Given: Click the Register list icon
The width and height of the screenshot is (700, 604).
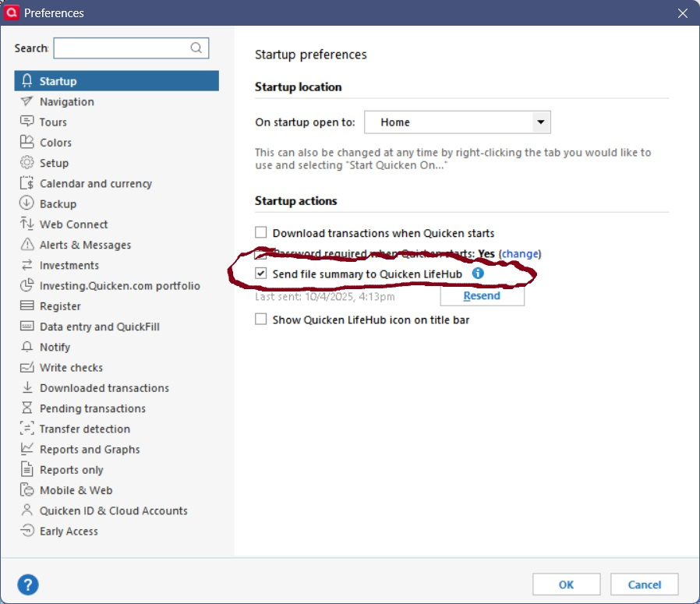Looking at the screenshot, I should coord(27,306).
